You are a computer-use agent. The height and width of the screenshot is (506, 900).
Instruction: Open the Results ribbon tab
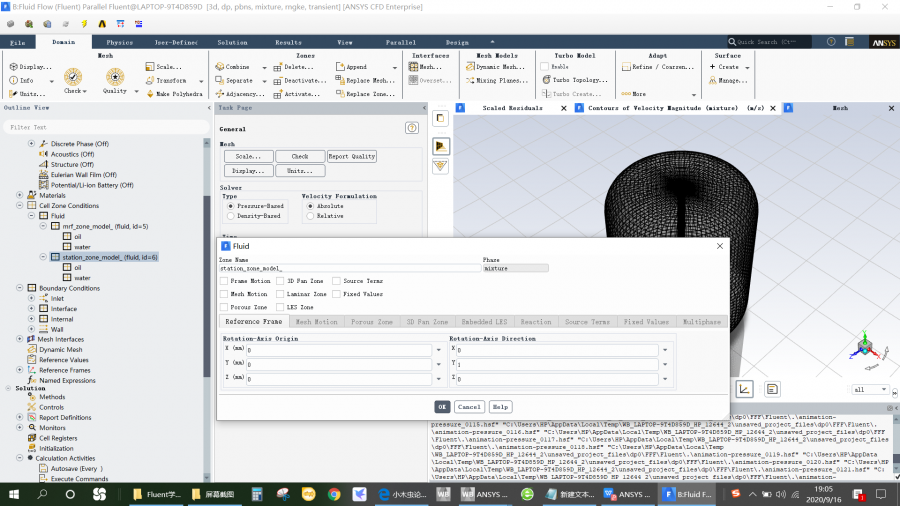[x=288, y=43]
